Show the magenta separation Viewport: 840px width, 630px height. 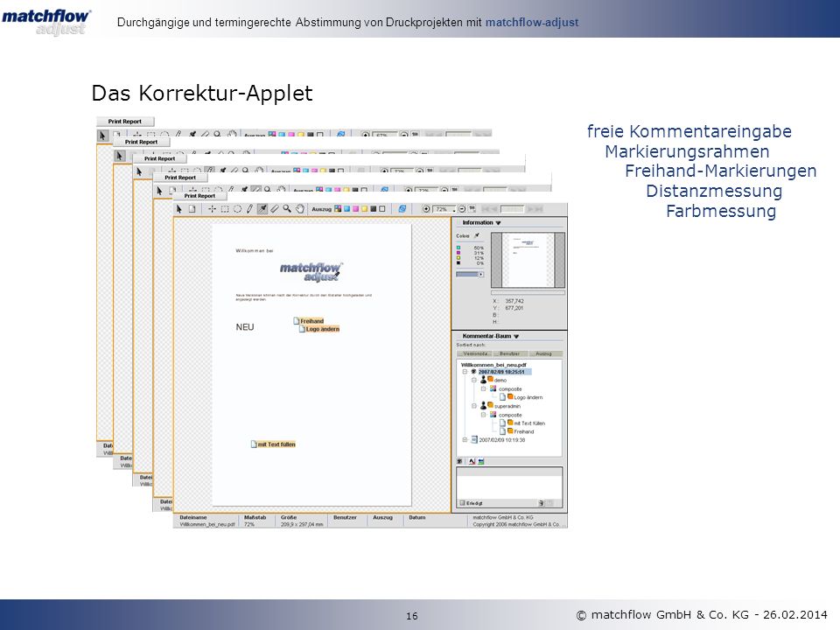point(355,209)
